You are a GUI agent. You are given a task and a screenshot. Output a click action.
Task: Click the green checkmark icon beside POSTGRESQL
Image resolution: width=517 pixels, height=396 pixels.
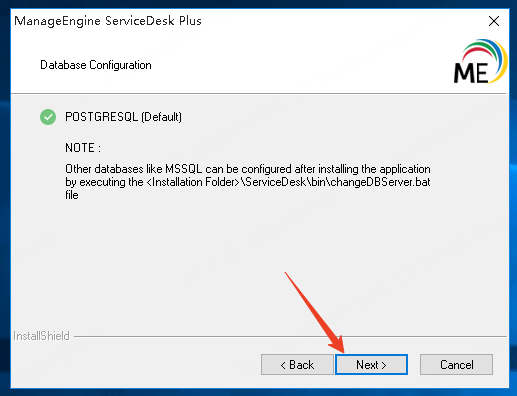[48, 117]
